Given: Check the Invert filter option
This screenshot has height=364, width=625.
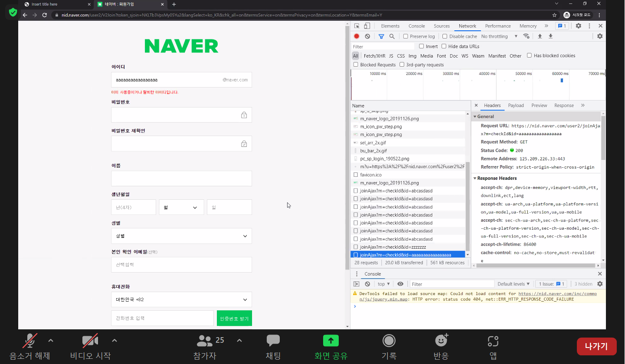Looking at the screenshot, I should click(422, 46).
